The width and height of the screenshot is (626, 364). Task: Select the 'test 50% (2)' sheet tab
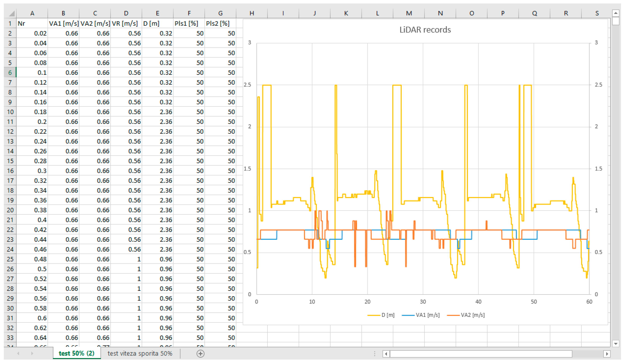[x=77, y=353]
